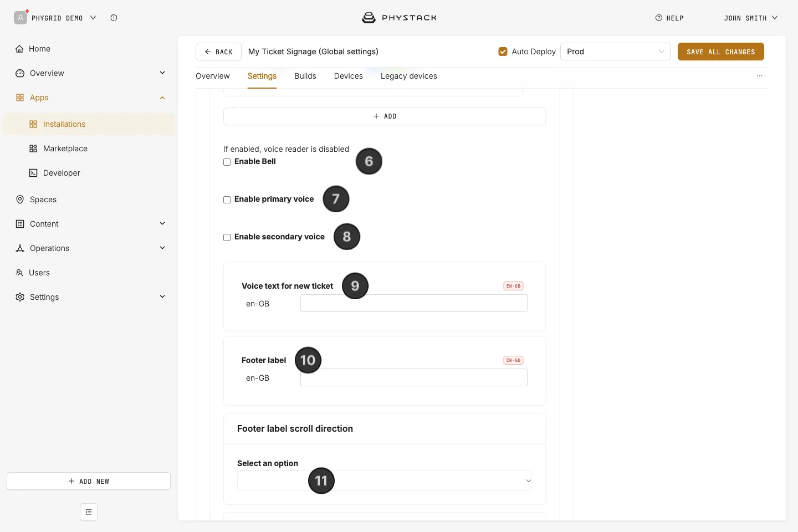Image resolution: width=798 pixels, height=532 pixels.
Task: Click the Marketplace icon
Action: coord(33,149)
